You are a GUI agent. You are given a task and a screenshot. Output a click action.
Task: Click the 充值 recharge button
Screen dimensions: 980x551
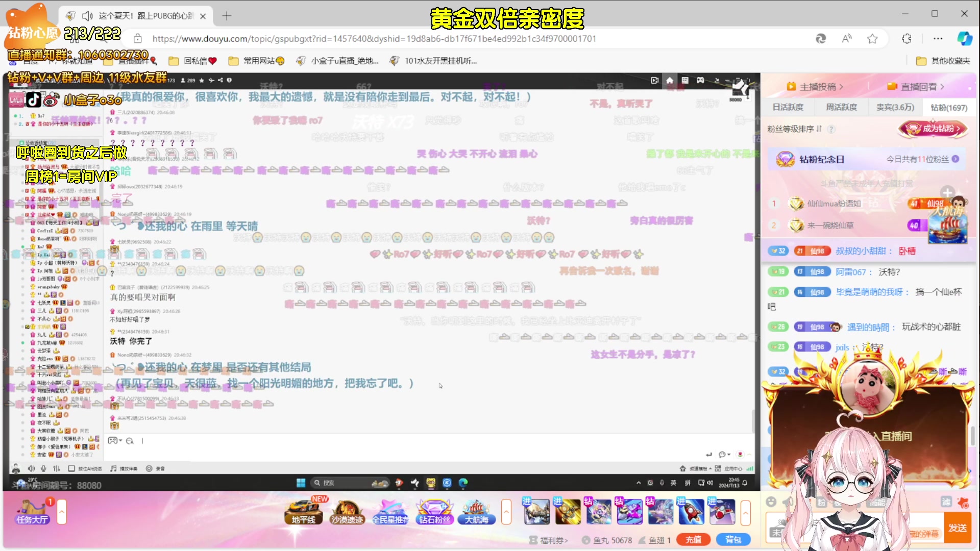click(x=693, y=540)
